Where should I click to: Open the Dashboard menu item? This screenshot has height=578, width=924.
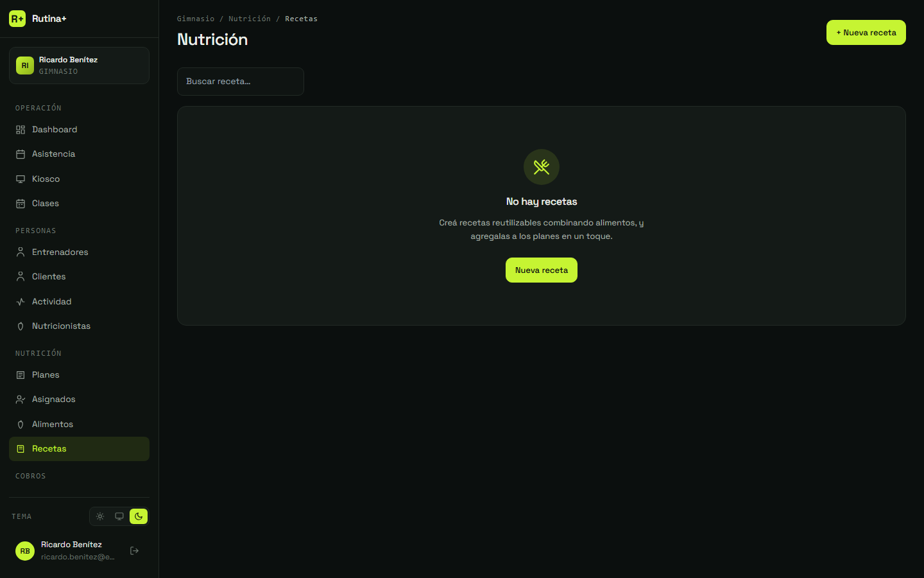point(79,130)
